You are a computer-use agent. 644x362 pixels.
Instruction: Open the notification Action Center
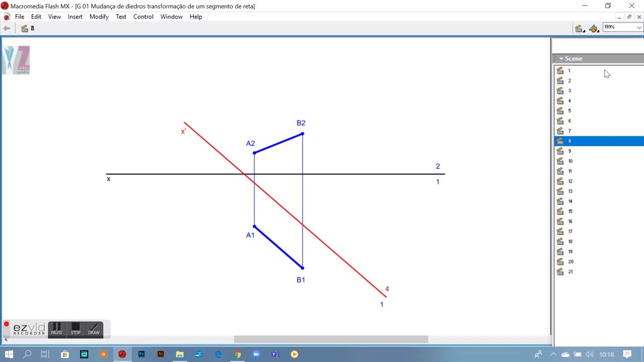tap(627, 354)
